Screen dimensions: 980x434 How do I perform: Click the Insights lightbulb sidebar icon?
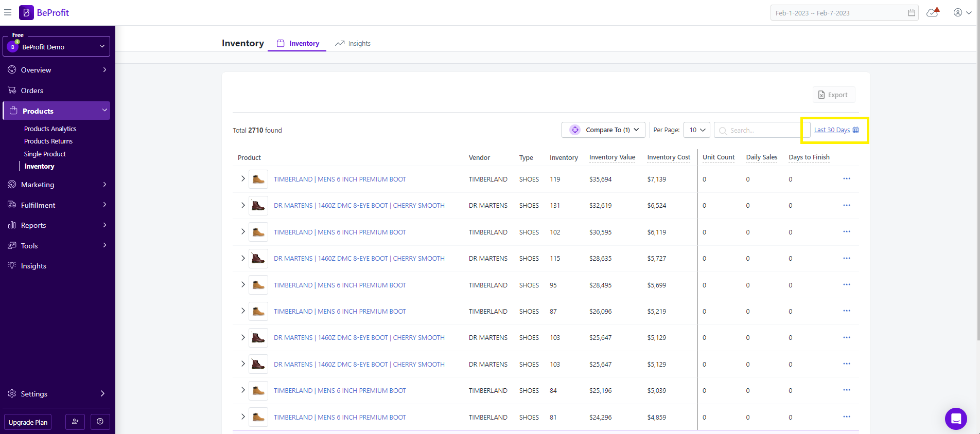pyautogui.click(x=12, y=265)
